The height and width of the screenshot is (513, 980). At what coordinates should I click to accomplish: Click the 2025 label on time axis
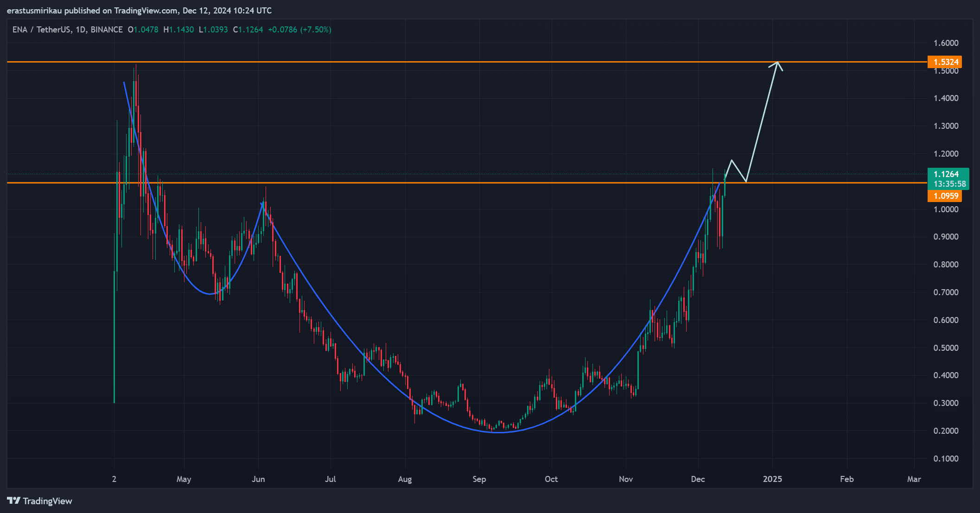tap(772, 479)
